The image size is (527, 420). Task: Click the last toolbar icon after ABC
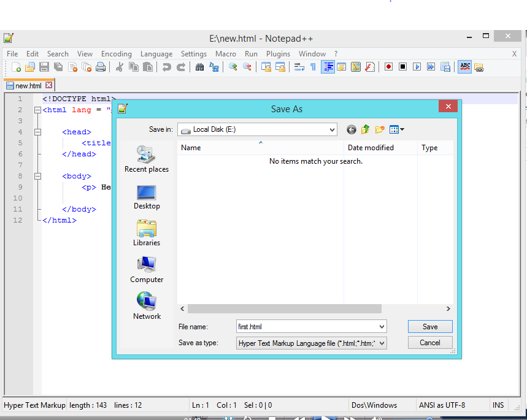coord(479,67)
